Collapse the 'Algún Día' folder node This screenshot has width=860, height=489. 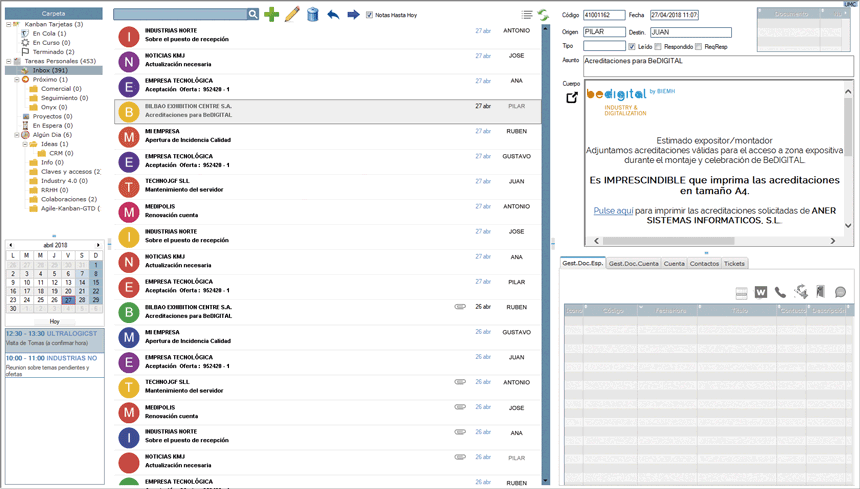tap(17, 135)
